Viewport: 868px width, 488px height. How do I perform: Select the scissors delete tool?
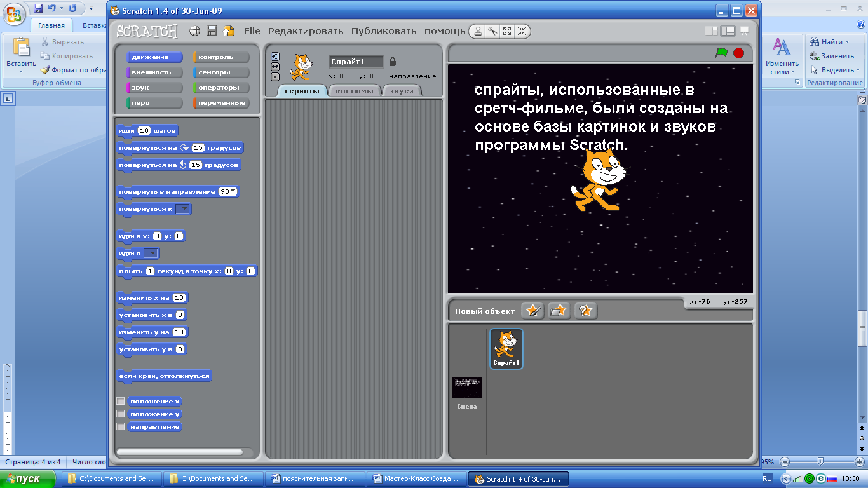pos(492,31)
